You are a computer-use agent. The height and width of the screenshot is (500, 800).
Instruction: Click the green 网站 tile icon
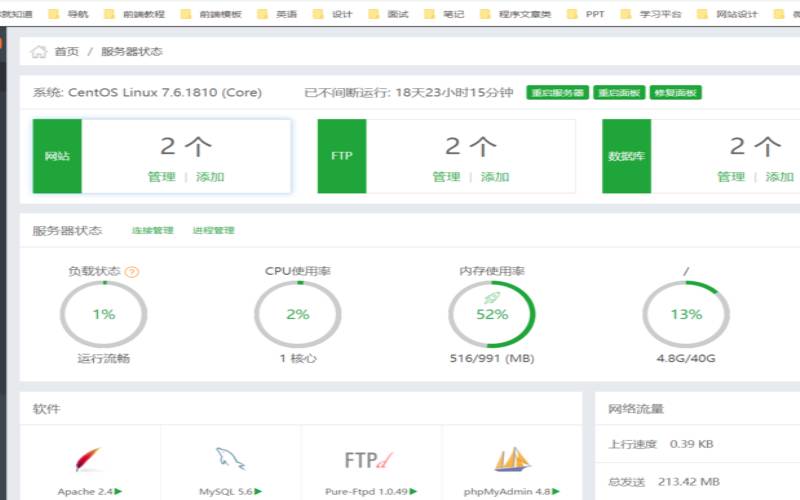click(57, 156)
